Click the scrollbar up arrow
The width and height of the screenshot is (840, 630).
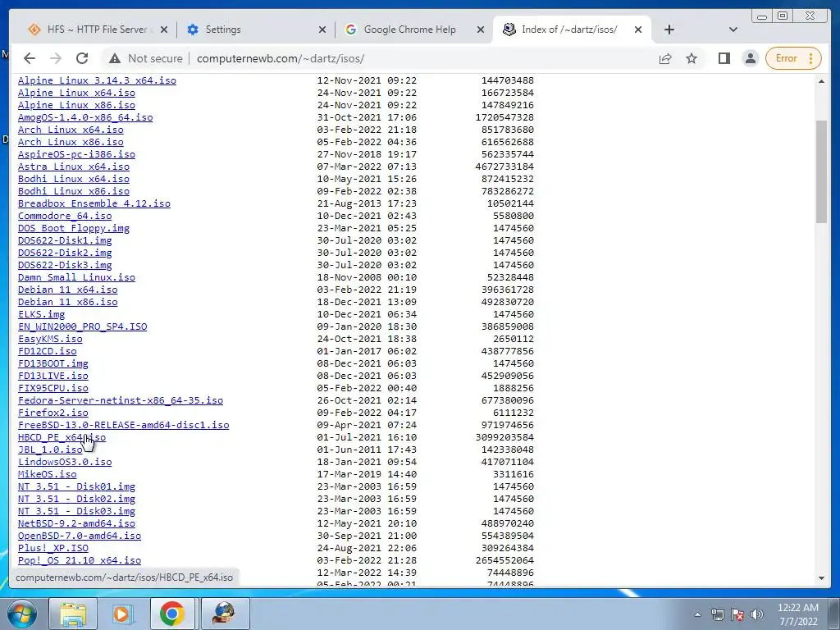tap(821, 81)
